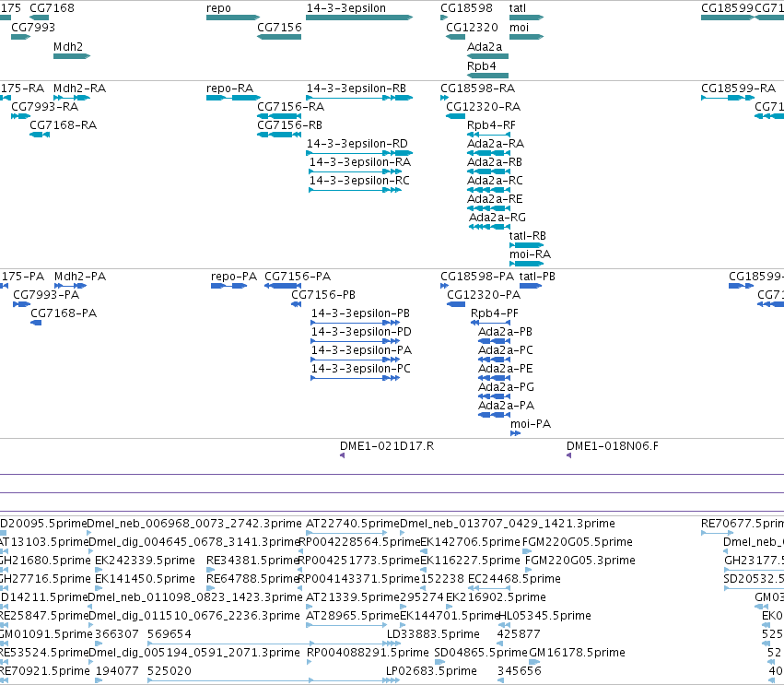The height and width of the screenshot is (685, 784).
Task: Click the Ada2a gene bar
Action: tap(487, 56)
